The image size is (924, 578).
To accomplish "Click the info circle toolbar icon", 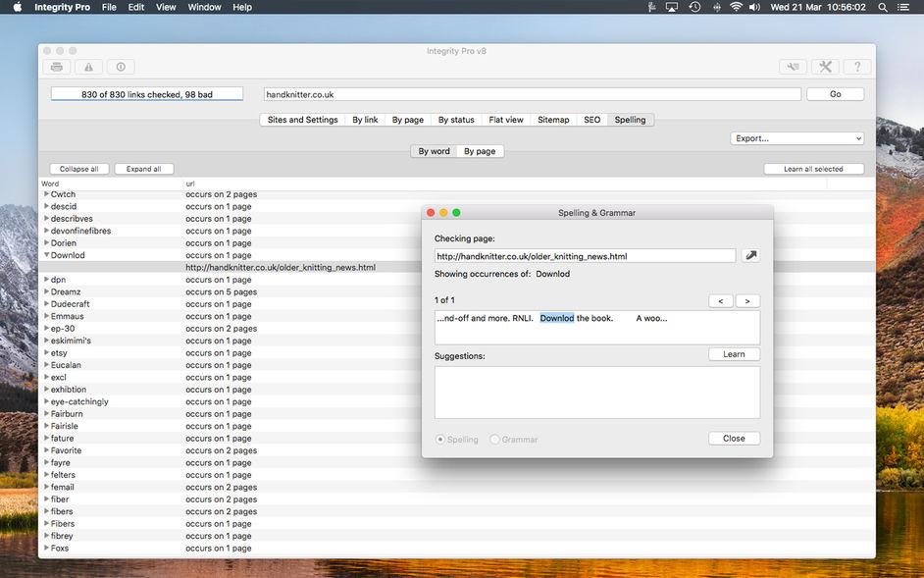I will click(121, 67).
